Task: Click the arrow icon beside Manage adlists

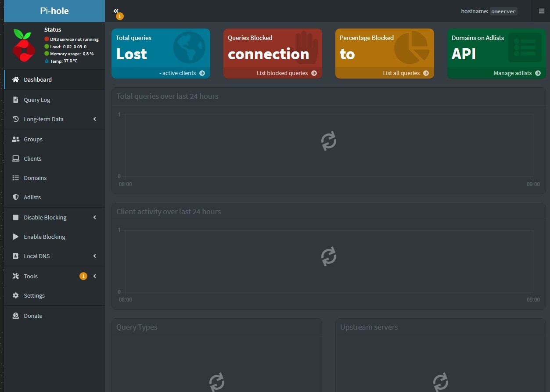Action: 538,73
